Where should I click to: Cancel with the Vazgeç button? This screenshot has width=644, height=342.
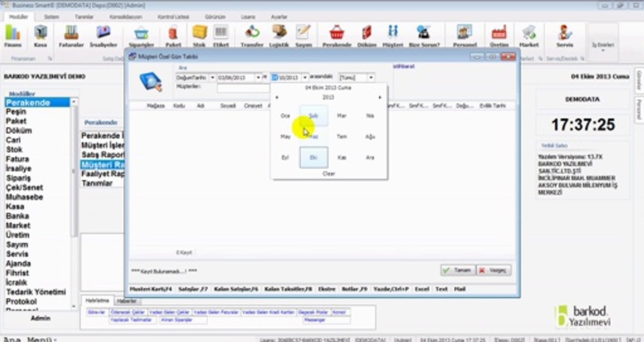[494, 270]
